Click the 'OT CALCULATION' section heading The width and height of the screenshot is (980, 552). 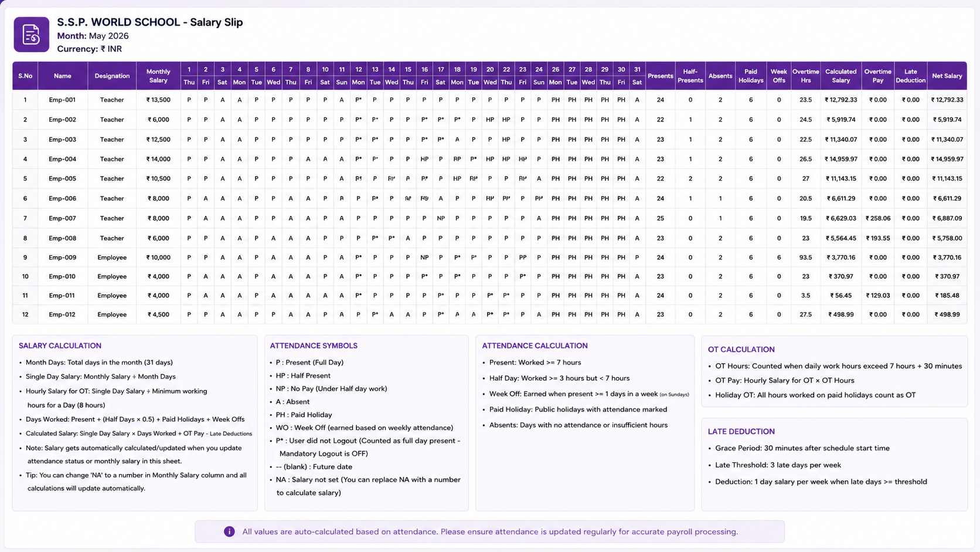[x=741, y=350]
